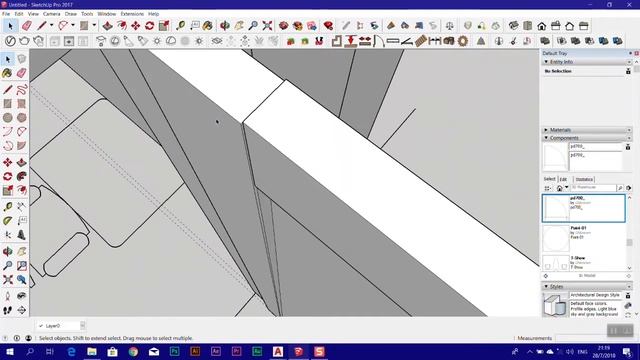The width and height of the screenshot is (640, 360).
Task: Switch to the Components Edit tab
Action: pos(564,179)
